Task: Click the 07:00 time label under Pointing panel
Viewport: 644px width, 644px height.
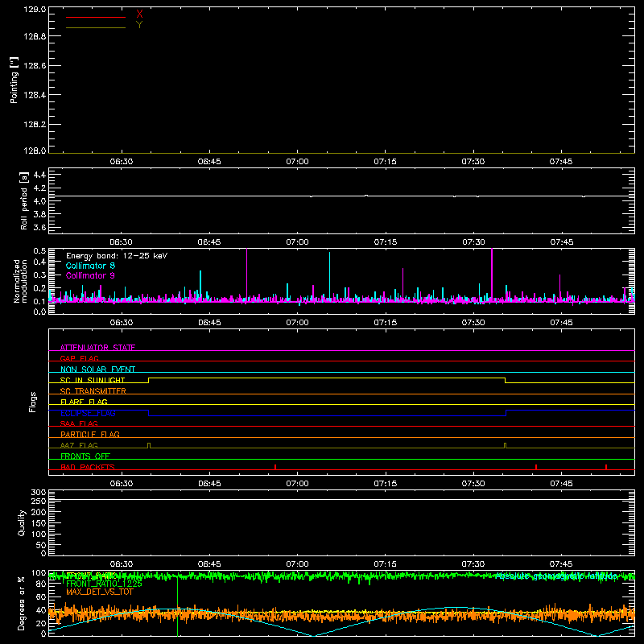Action: [x=297, y=162]
